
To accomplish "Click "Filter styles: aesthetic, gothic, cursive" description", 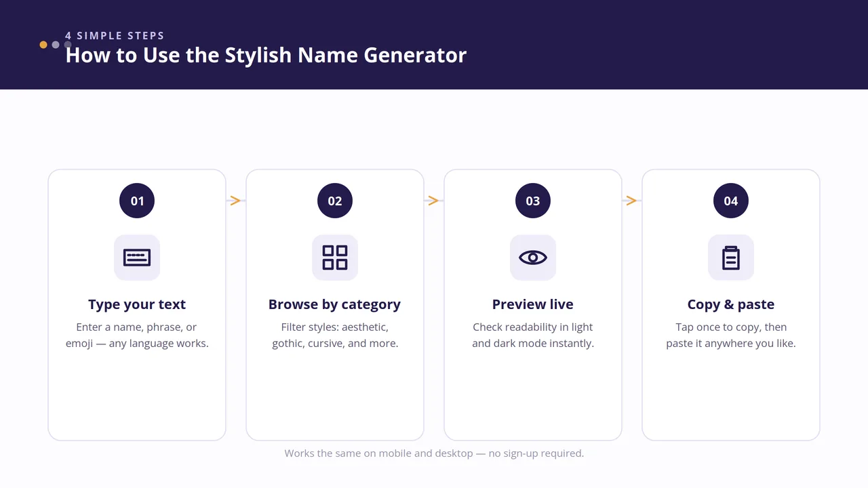I will (x=335, y=335).
